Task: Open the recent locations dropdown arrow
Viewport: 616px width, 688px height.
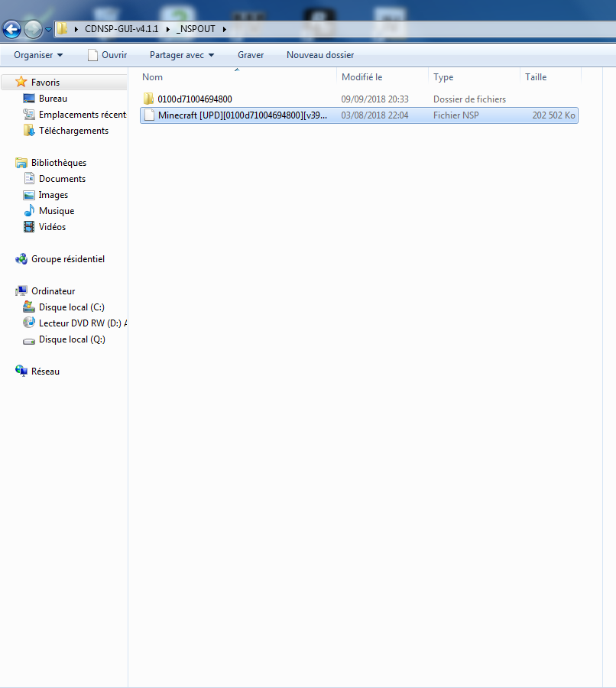Action: [48, 30]
